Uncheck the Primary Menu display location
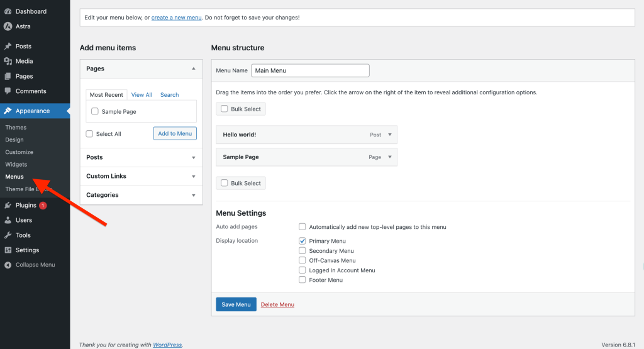 pyautogui.click(x=303, y=241)
